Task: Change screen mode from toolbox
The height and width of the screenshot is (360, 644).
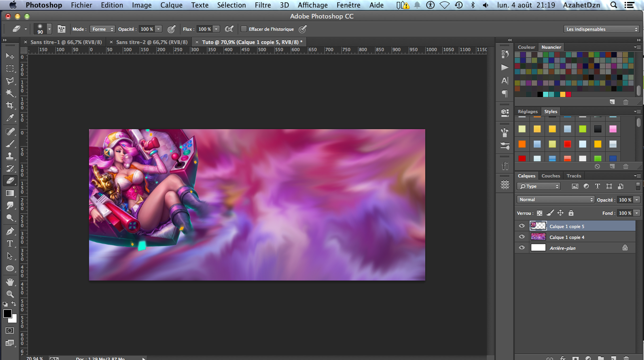Action: click(x=9, y=343)
